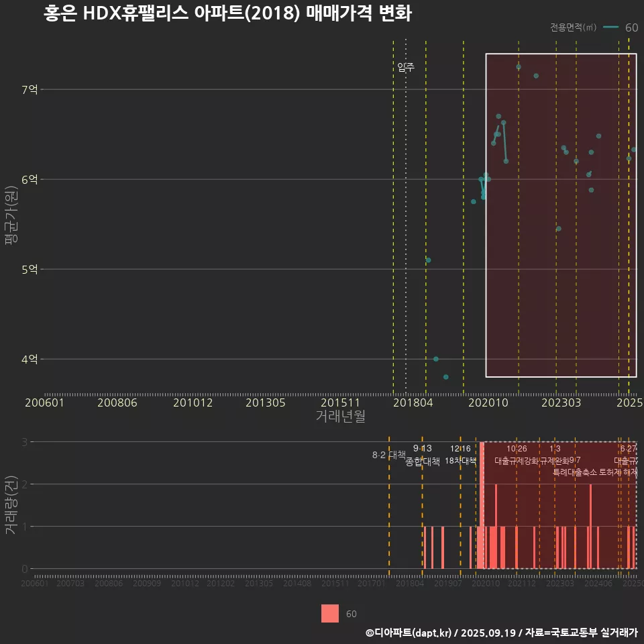Click the 7억 y-axis label
The width and height of the screenshot is (644, 644).
point(30,89)
